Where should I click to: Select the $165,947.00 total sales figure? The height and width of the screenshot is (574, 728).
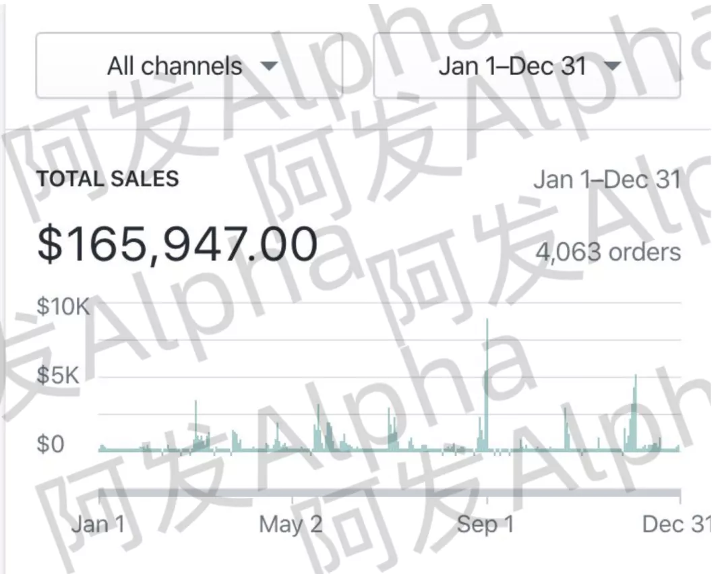177,244
